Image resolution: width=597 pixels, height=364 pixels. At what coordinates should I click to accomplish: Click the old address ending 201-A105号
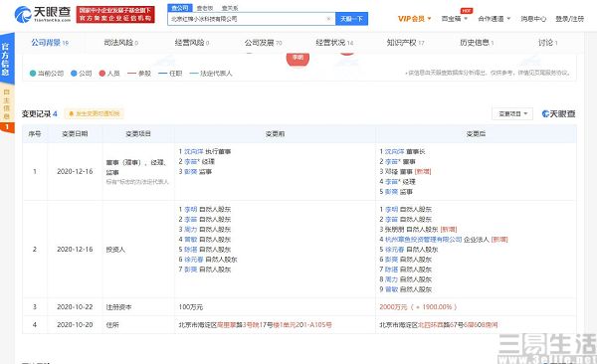(x=255, y=325)
